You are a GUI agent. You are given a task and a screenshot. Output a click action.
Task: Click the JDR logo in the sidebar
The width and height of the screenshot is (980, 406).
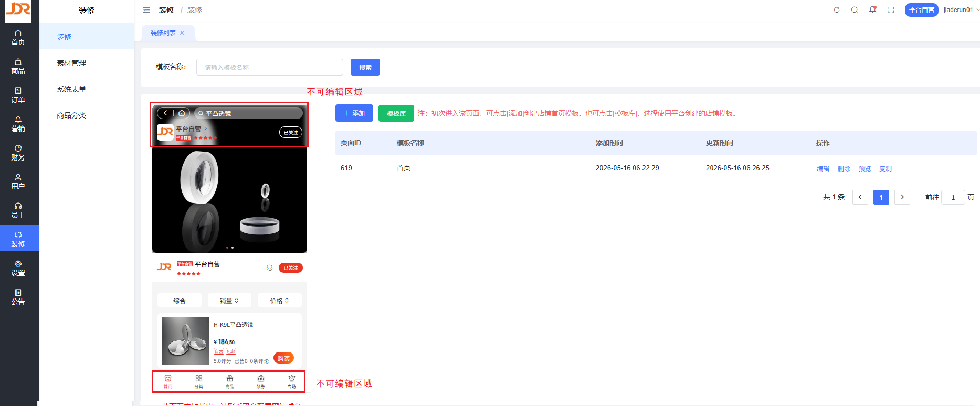pos(18,10)
